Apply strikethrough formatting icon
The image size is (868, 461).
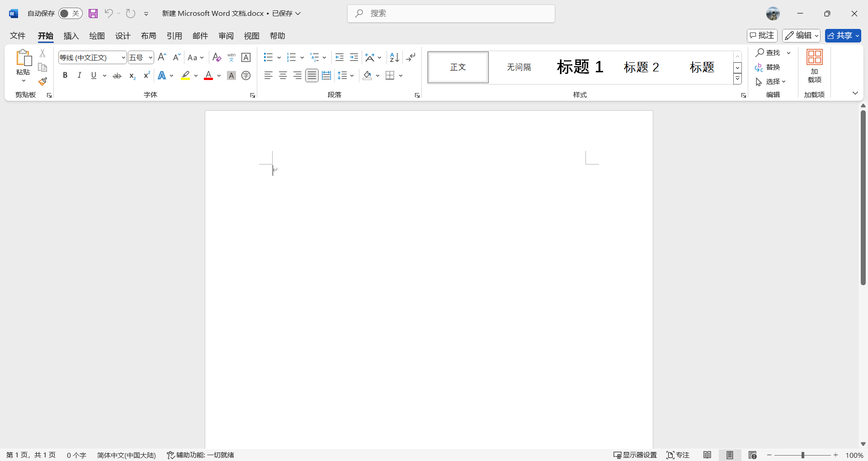pyautogui.click(x=117, y=75)
